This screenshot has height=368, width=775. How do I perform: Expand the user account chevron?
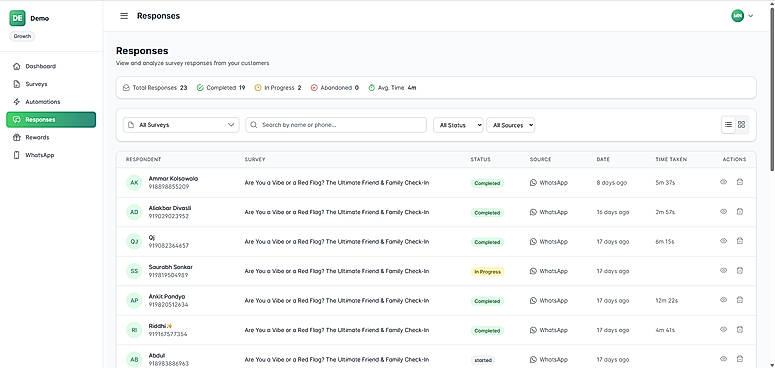coord(751,16)
